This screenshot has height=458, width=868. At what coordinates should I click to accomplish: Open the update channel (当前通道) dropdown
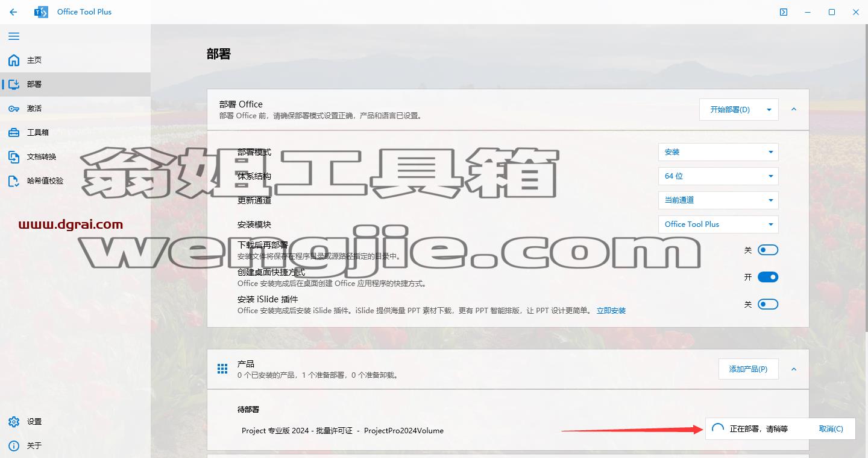[718, 200]
